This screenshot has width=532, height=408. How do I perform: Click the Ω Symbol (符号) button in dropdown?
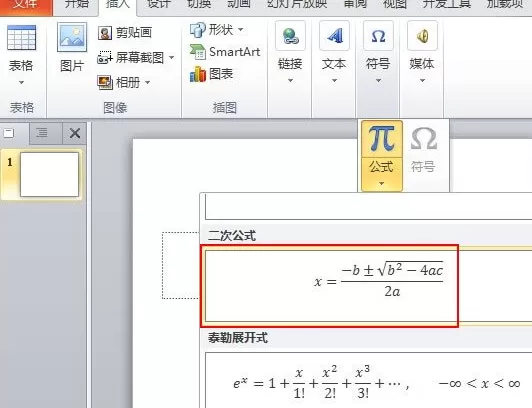point(423,149)
